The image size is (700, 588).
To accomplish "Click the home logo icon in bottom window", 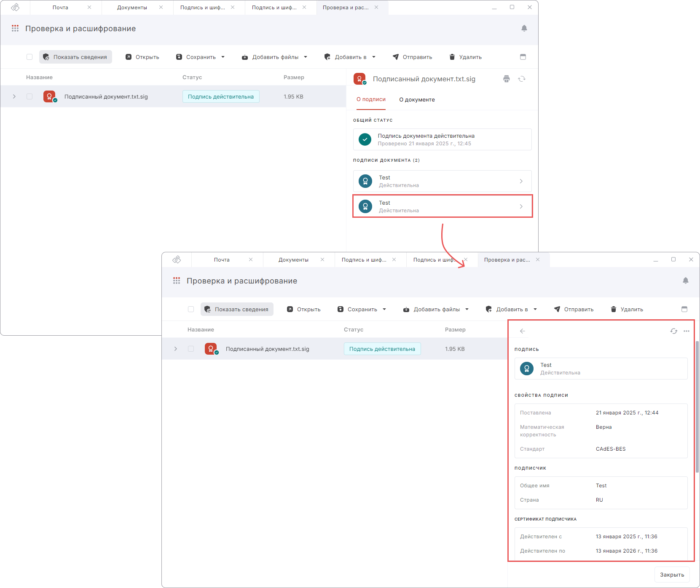I will click(x=177, y=259).
